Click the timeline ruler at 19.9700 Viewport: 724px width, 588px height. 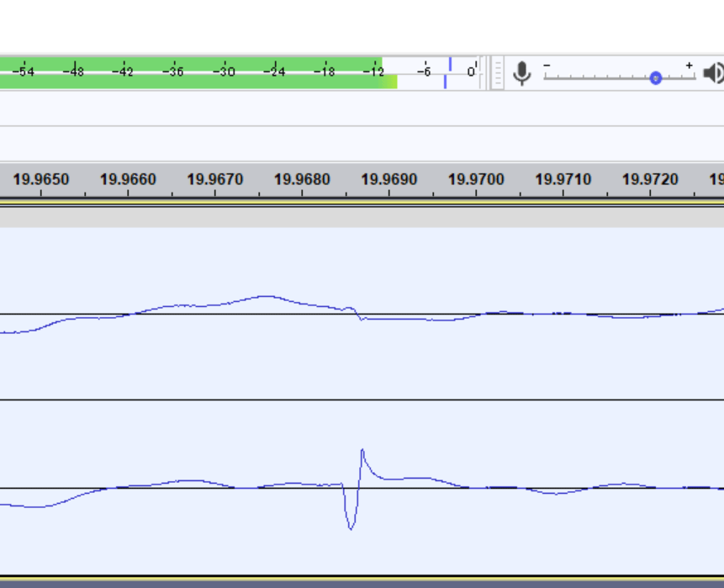click(x=476, y=180)
